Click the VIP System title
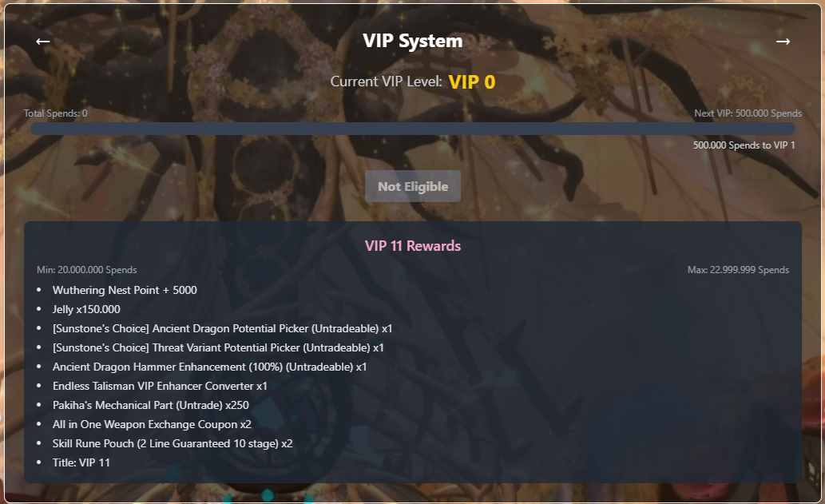 (412, 41)
